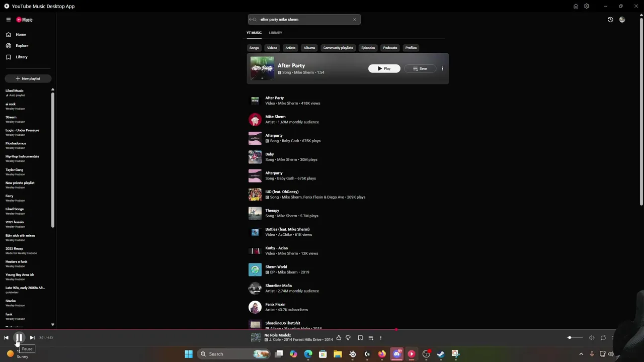Open the Windows Start menu
Viewport: 644px width, 362px height.
tap(189, 354)
